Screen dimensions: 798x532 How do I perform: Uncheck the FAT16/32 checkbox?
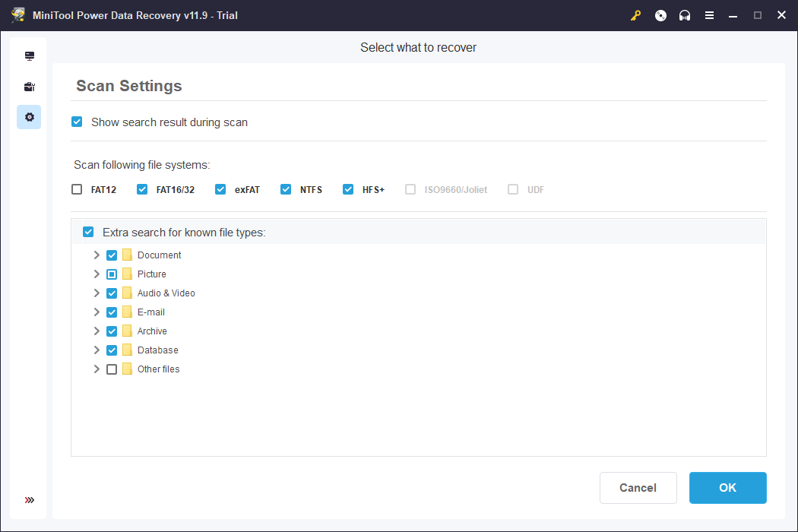142,189
